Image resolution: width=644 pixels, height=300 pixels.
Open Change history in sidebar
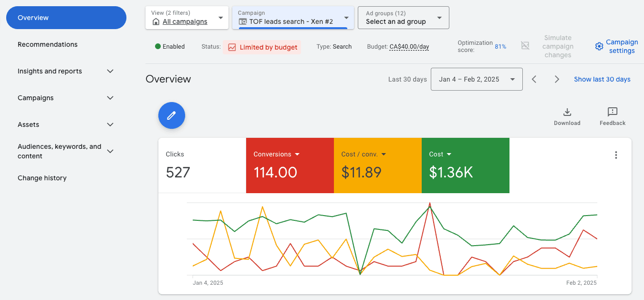pos(42,178)
